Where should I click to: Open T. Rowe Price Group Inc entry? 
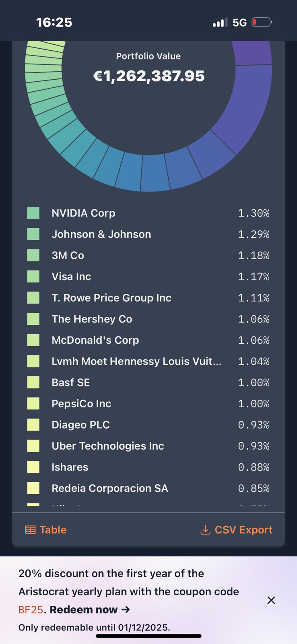click(x=111, y=298)
